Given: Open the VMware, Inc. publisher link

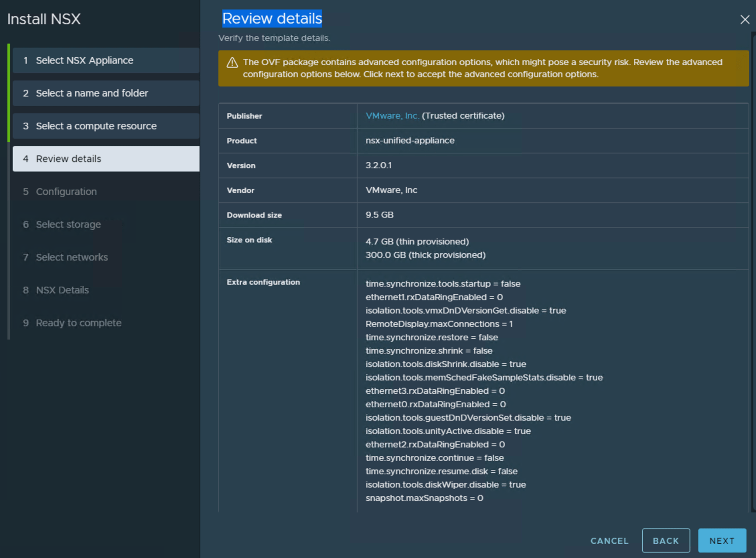Looking at the screenshot, I should pyautogui.click(x=391, y=116).
